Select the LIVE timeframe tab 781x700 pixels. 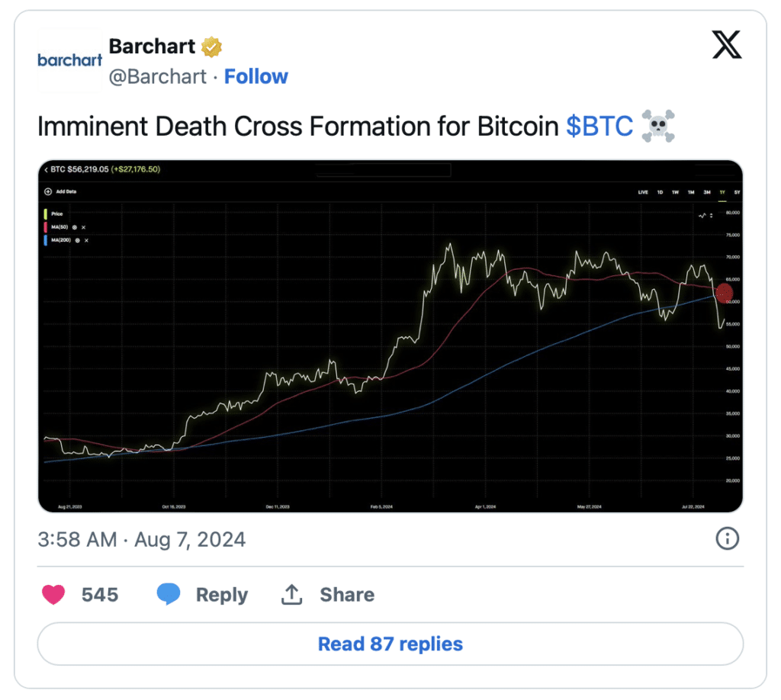[x=643, y=192]
